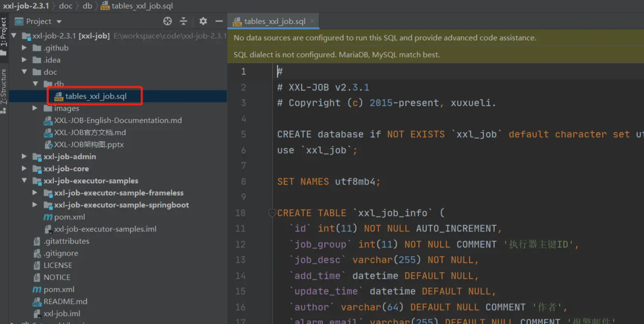Image resolution: width=644 pixels, height=324 pixels.
Task: Expand the images folder arrow
Action: [x=35, y=108]
